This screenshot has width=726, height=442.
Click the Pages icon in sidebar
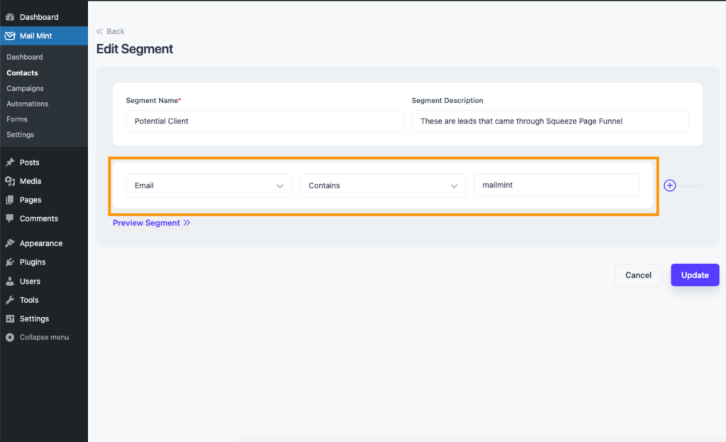coord(10,200)
